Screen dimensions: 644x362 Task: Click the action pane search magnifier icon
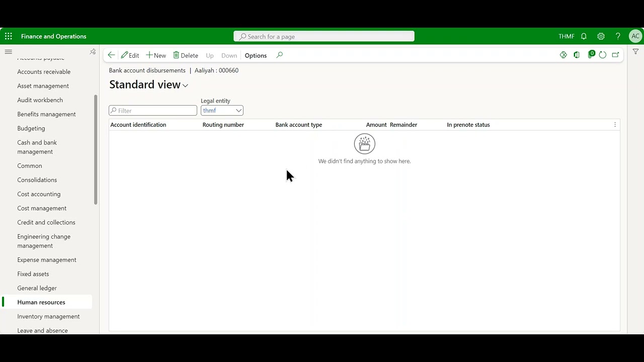click(x=280, y=55)
